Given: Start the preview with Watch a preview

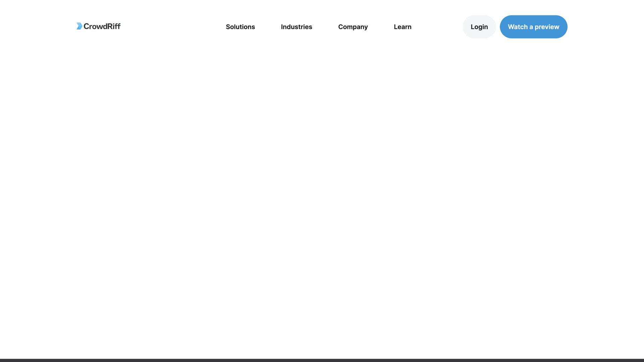Looking at the screenshot, I should 533,27.
